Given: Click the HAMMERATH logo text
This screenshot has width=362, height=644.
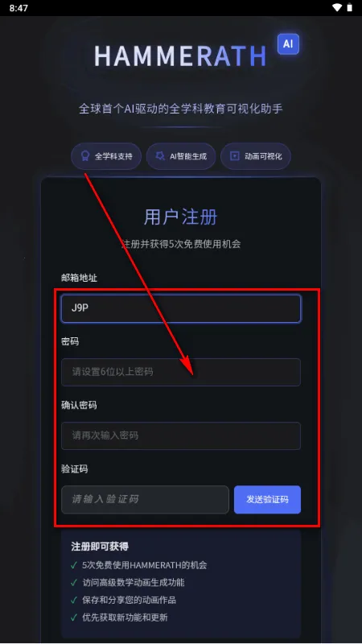Looking at the screenshot, I should tap(180, 56).
